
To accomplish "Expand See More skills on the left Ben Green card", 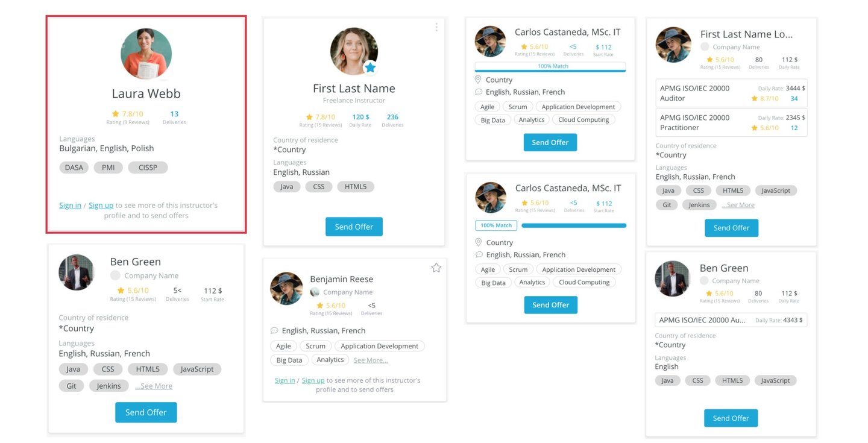I will (154, 386).
